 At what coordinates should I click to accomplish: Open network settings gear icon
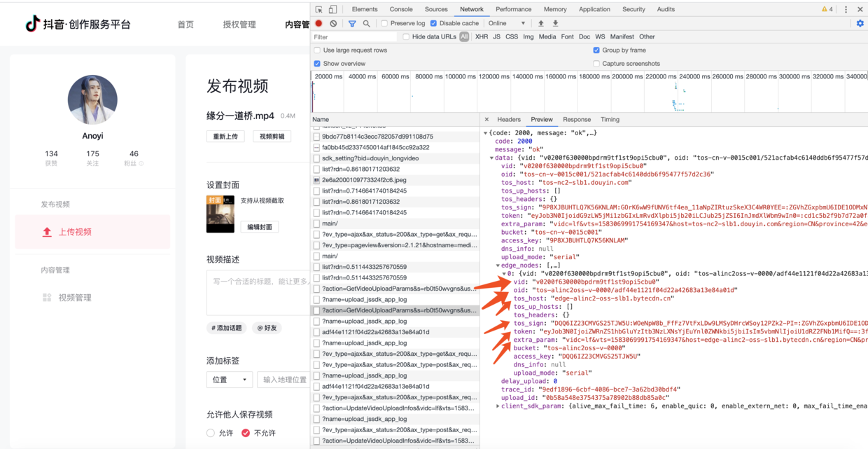(860, 23)
